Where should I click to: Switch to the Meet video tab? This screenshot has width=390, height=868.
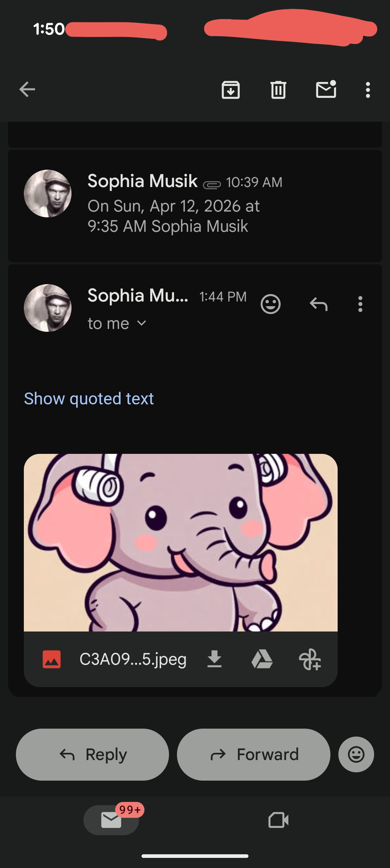point(278,820)
